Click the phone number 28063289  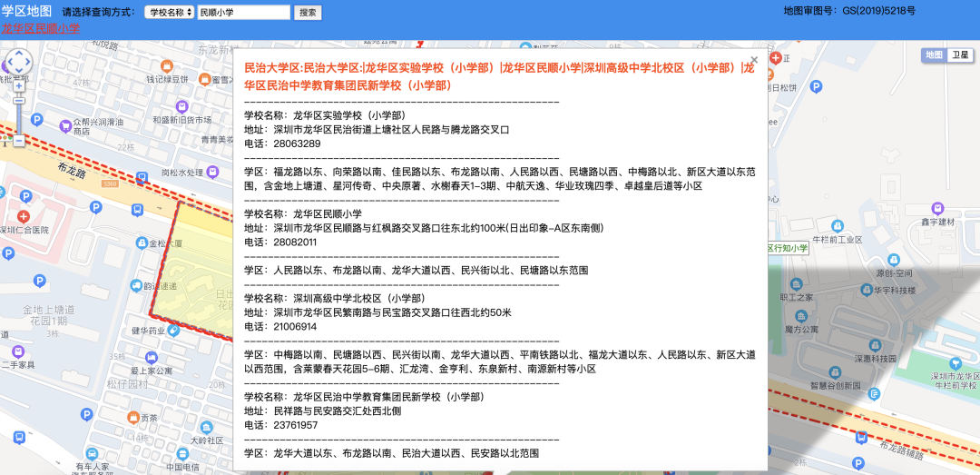pos(297,143)
